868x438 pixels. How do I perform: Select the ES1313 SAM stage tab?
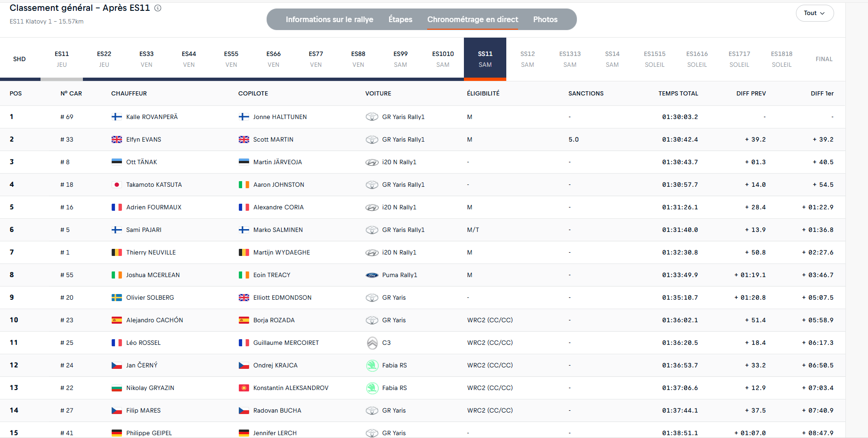pos(570,59)
